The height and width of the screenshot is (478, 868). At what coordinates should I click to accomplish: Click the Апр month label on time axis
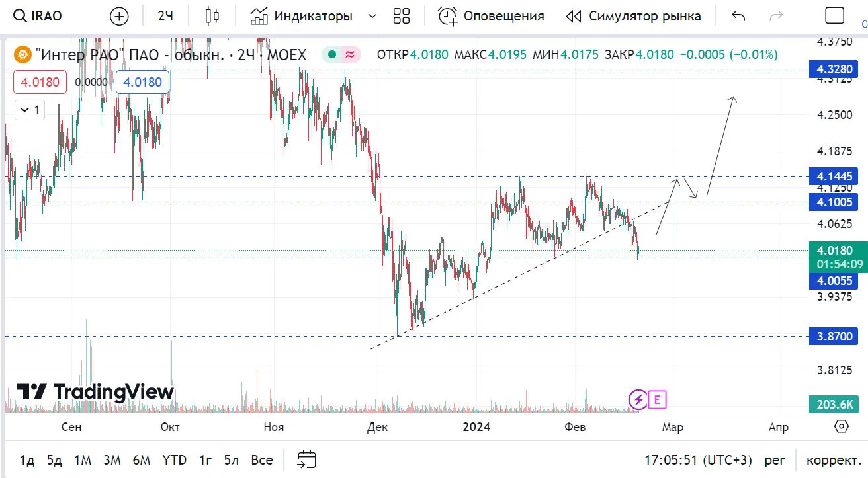[x=779, y=427]
